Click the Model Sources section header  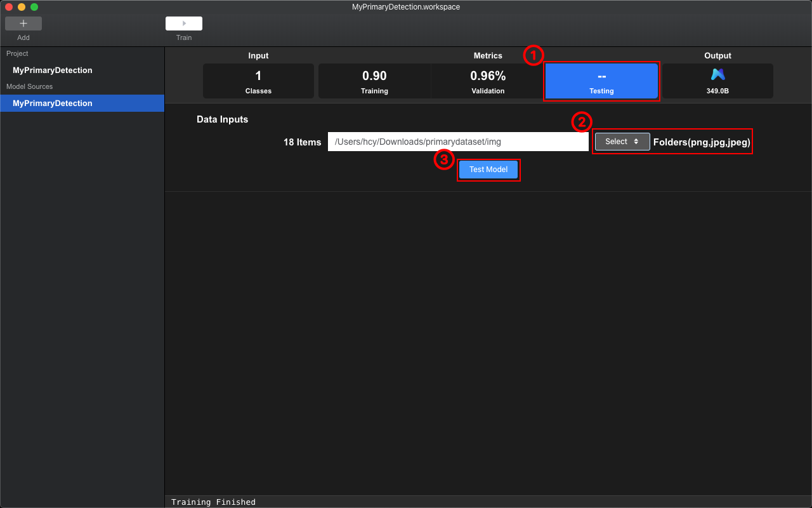coord(30,86)
